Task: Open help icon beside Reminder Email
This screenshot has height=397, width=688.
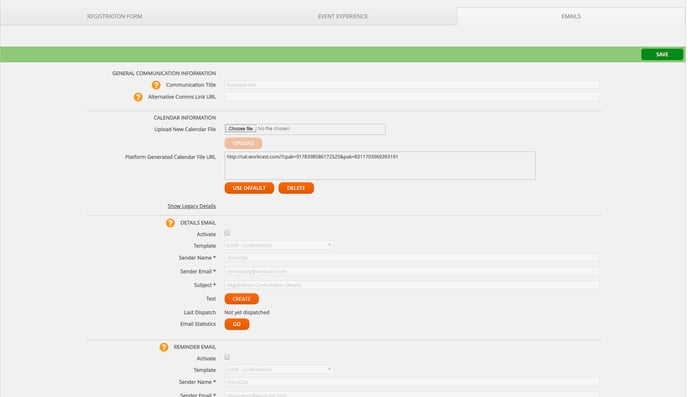Action: pyautogui.click(x=164, y=347)
